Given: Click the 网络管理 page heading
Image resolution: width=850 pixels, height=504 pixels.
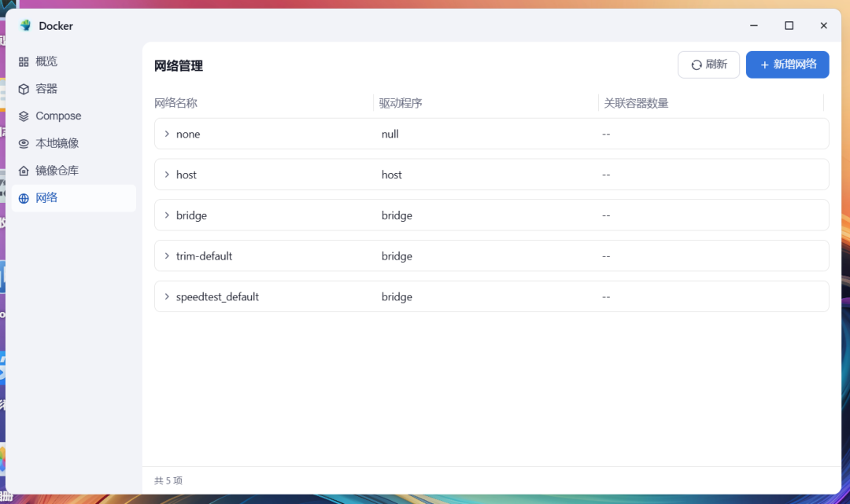Looking at the screenshot, I should point(179,66).
